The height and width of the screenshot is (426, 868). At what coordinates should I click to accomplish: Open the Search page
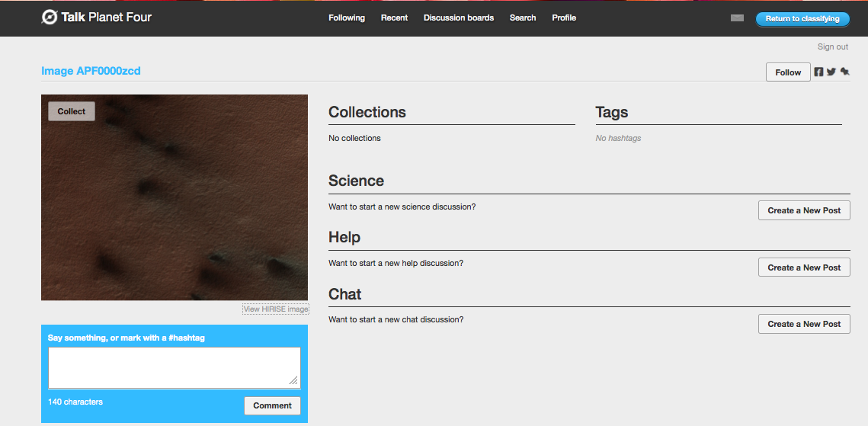pos(523,18)
